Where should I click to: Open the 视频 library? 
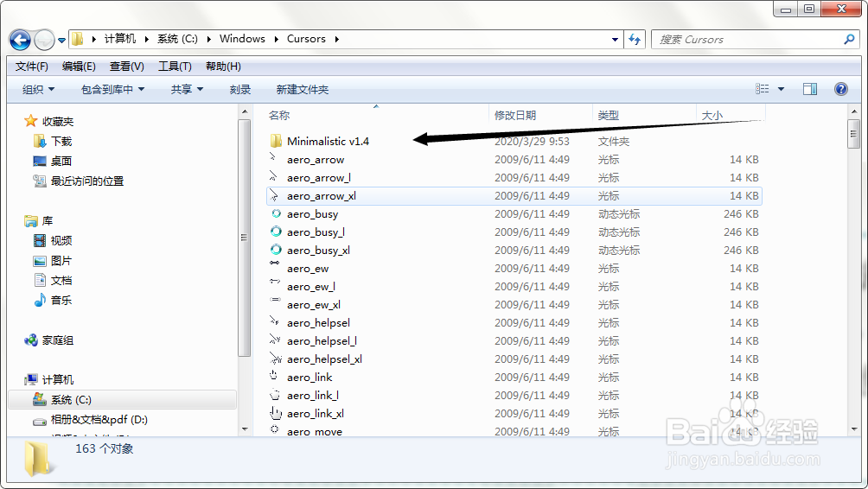point(61,241)
